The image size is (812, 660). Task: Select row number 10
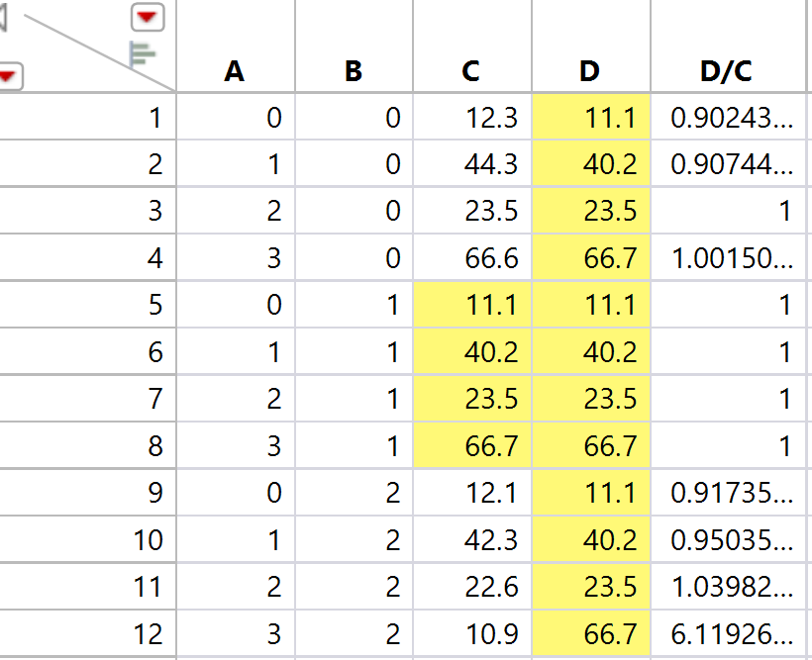87,540
